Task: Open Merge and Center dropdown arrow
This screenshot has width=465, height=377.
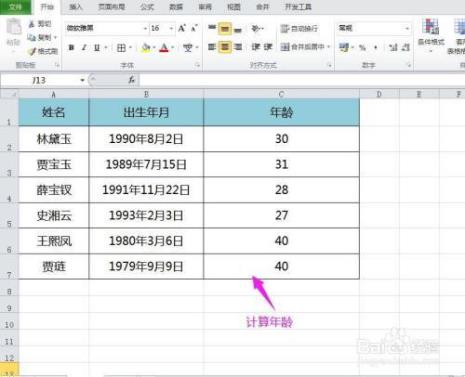Action: click(x=329, y=47)
